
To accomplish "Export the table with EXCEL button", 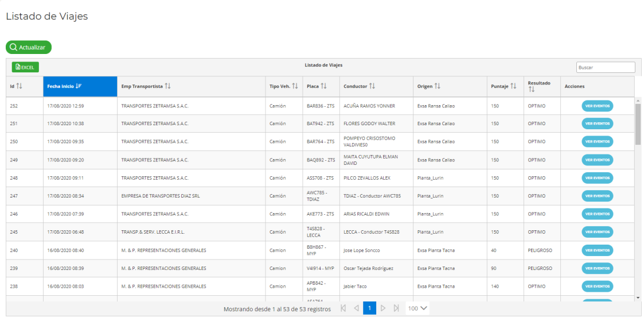I will point(25,67).
